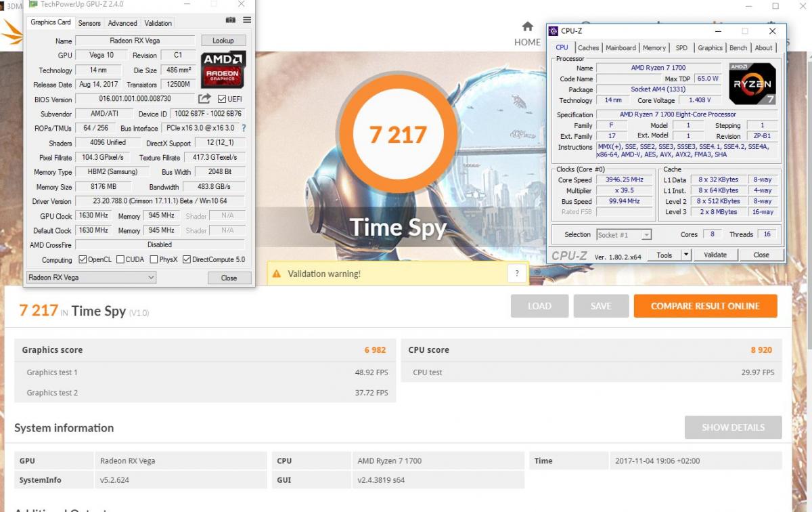This screenshot has width=812, height=512.
Task: Open the SPD tab in CPU-Z
Action: (681, 47)
